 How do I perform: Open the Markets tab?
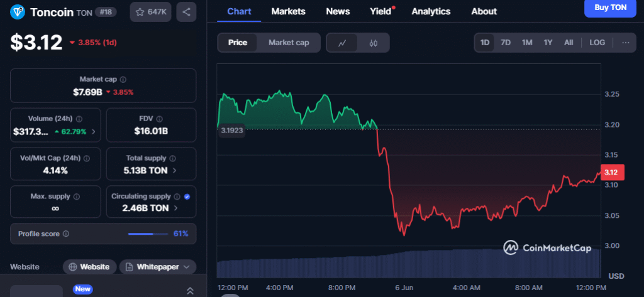[x=288, y=11]
